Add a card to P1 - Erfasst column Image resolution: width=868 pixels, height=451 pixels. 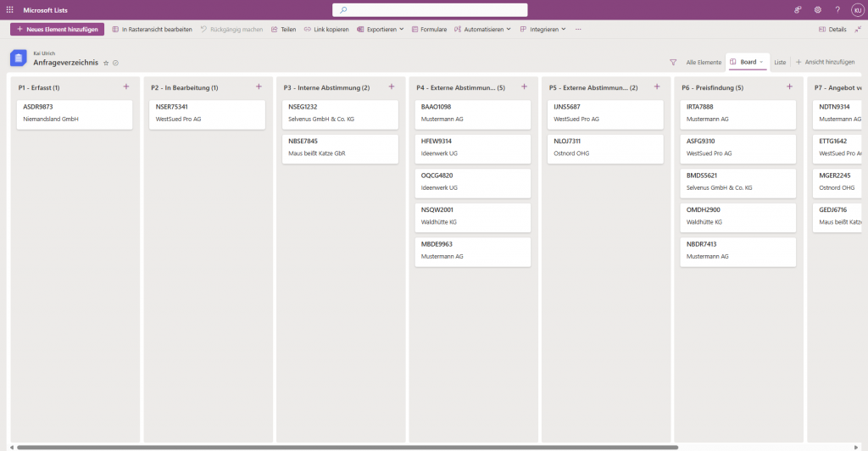click(x=126, y=86)
